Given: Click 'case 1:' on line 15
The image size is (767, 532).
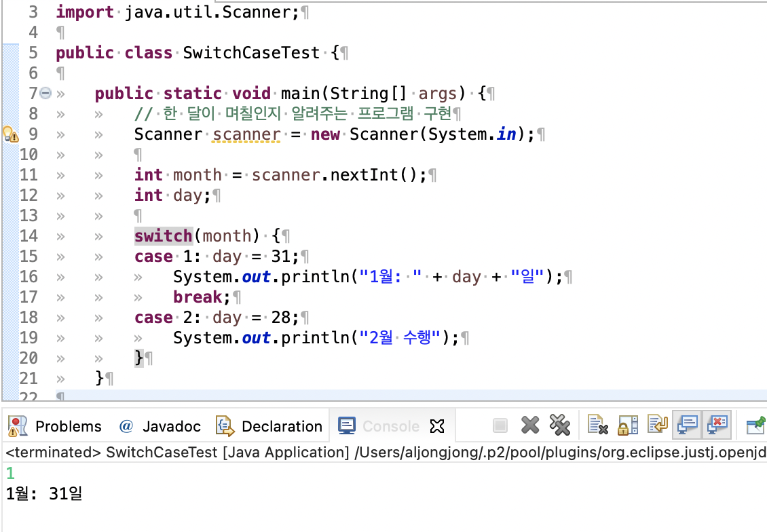Looking at the screenshot, I should pos(167,256).
